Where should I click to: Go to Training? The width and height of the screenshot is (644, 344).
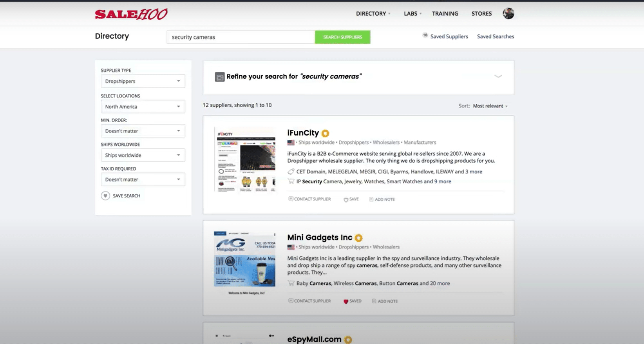coord(445,14)
